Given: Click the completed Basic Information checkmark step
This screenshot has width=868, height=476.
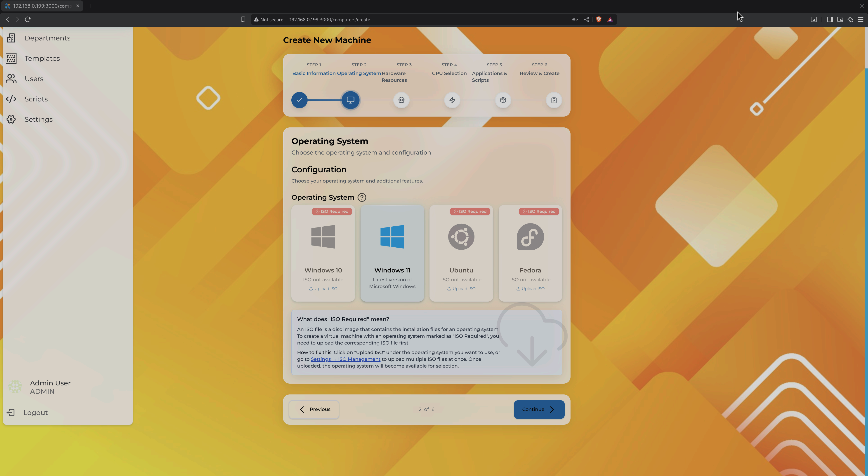Looking at the screenshot, I should point(299,100).
